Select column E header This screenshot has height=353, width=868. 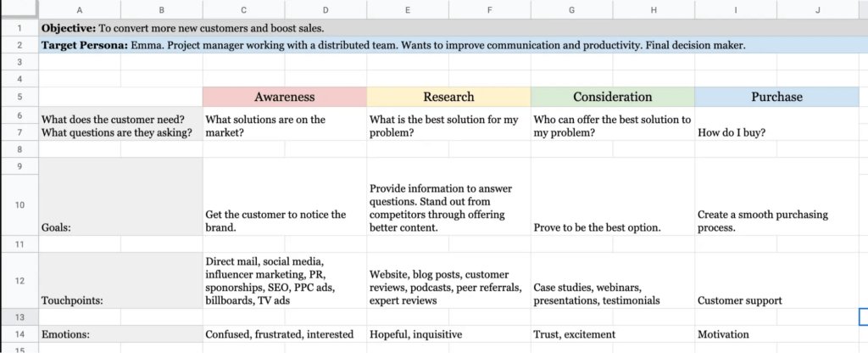tap(408, 10)
